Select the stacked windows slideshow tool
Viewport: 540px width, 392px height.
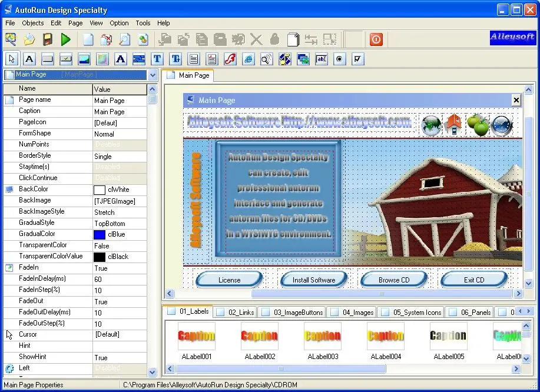coord(303,59)
